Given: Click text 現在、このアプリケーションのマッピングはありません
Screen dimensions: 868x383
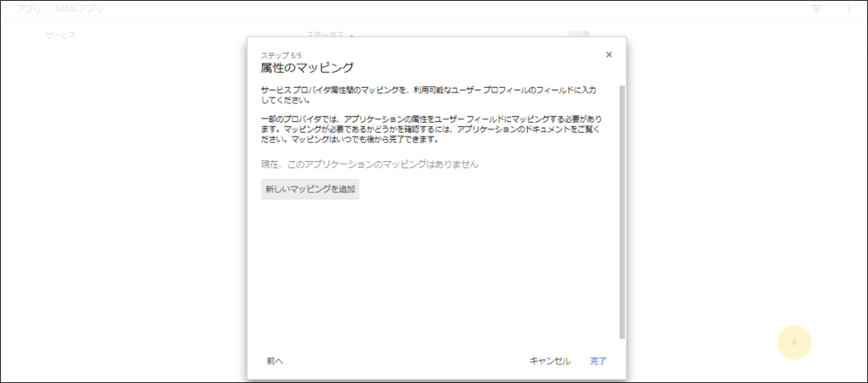Looking at the screenshot, I should coord(370,164).
